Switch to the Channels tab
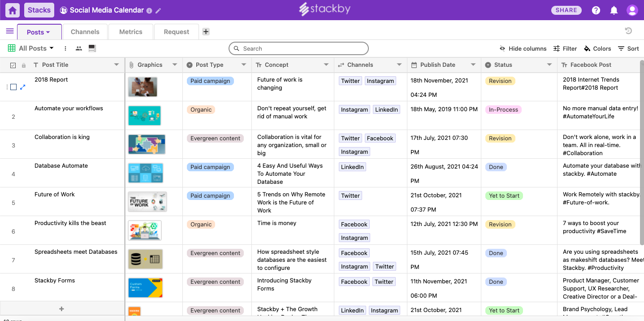This screenshot has width=644, height=321. click(85, 32)
